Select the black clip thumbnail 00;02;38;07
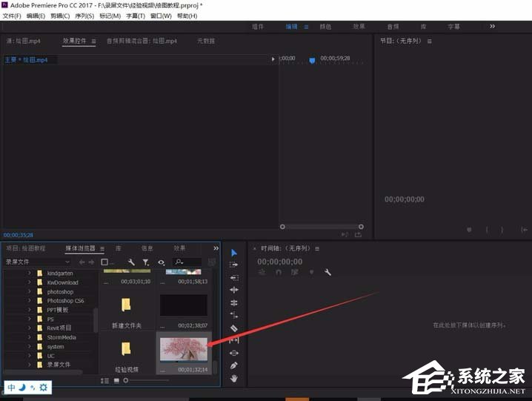 [x=184, y=305]
